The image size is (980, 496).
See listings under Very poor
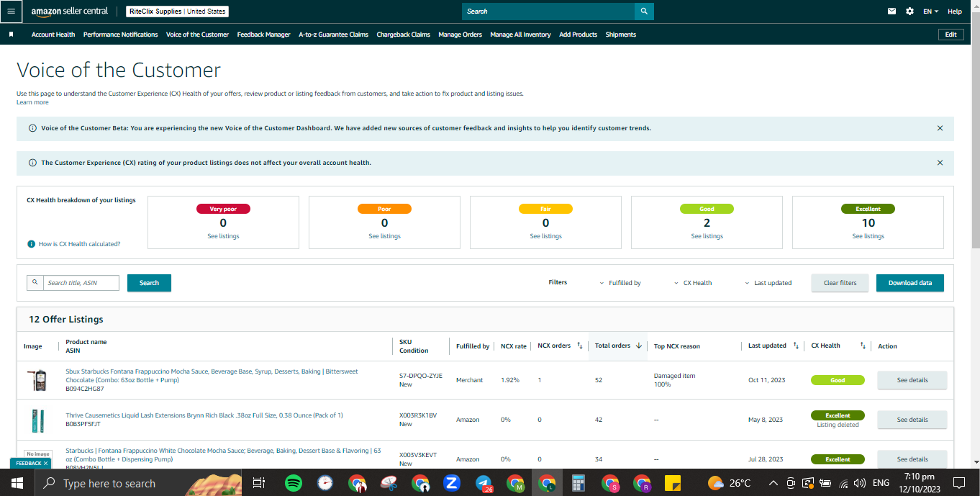point(223,236)
